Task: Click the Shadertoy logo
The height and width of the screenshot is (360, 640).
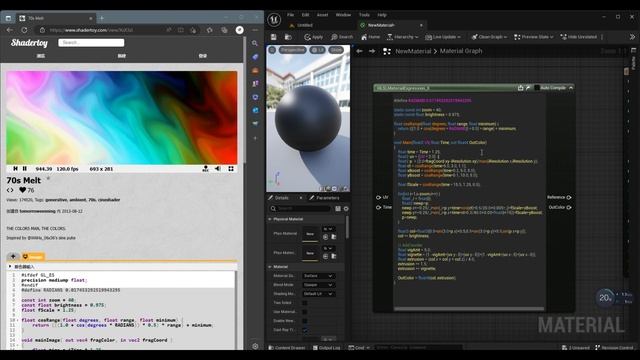Action: point(29,43)
